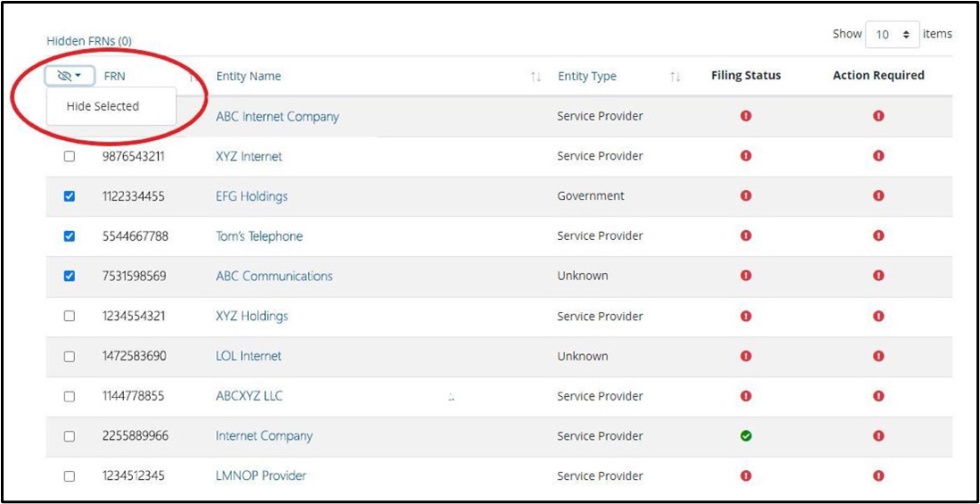Sort by Entity Type arrows icon

[676, 77]
